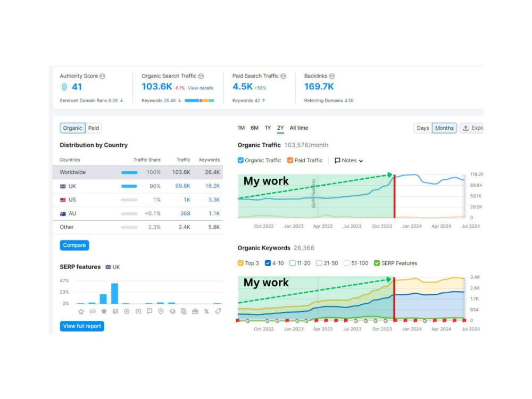Click the Compare button

tap(74, 245)
